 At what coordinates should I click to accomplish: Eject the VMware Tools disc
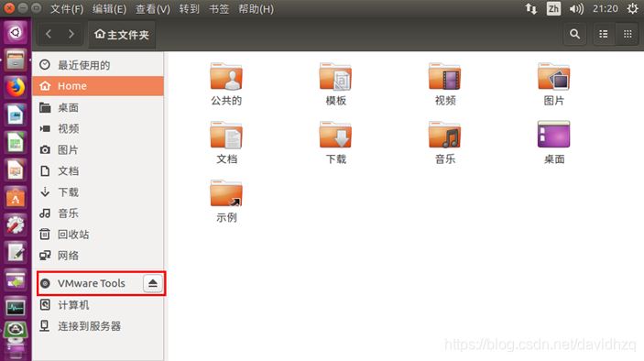click(x=153, y=283)
